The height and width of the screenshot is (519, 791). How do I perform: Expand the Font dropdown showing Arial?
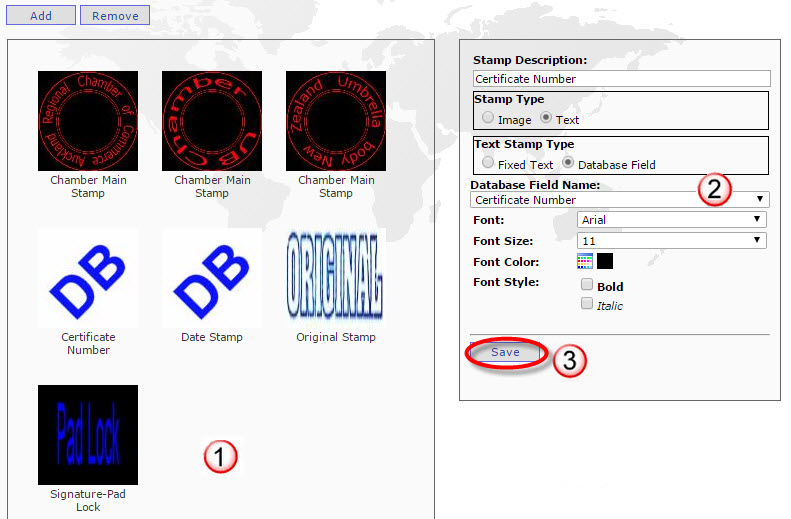tap(671, 220)
